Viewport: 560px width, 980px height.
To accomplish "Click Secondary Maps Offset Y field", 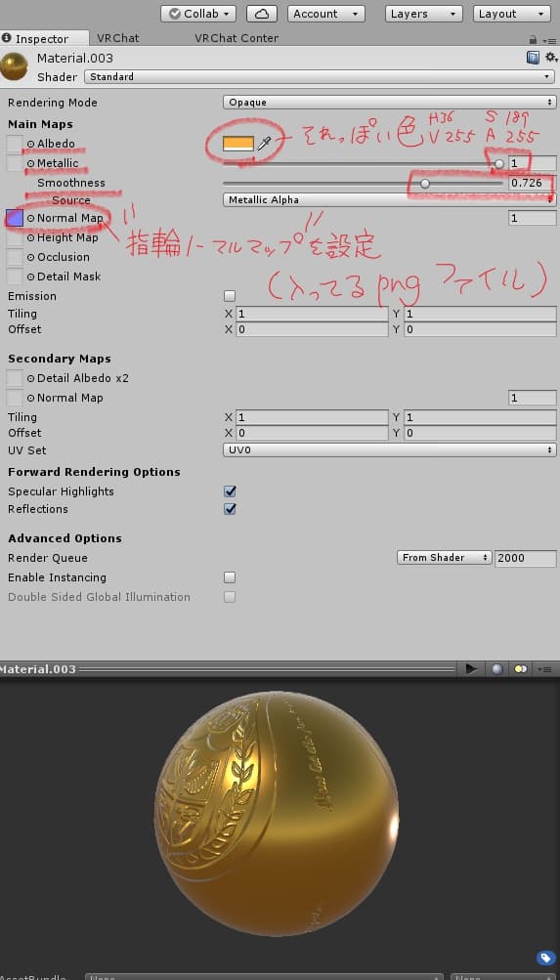I will (480, 433).
